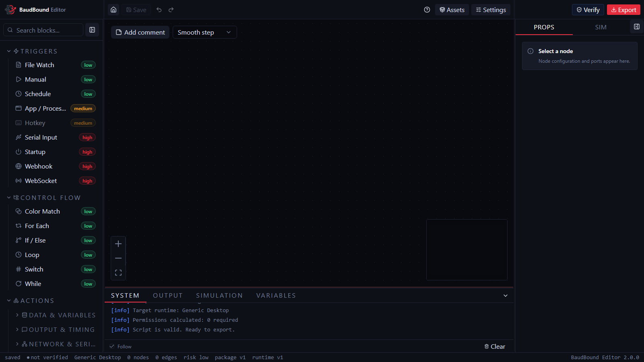Viewport: 644px width, 362px height.
Task: Open the Smooth step edge style dropdown
Action: tap(204, 32)
